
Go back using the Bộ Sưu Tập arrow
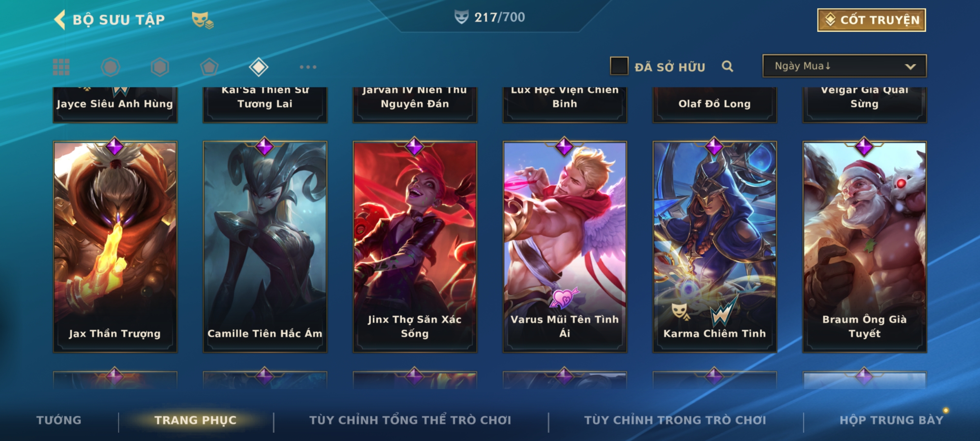click(60, 20)
